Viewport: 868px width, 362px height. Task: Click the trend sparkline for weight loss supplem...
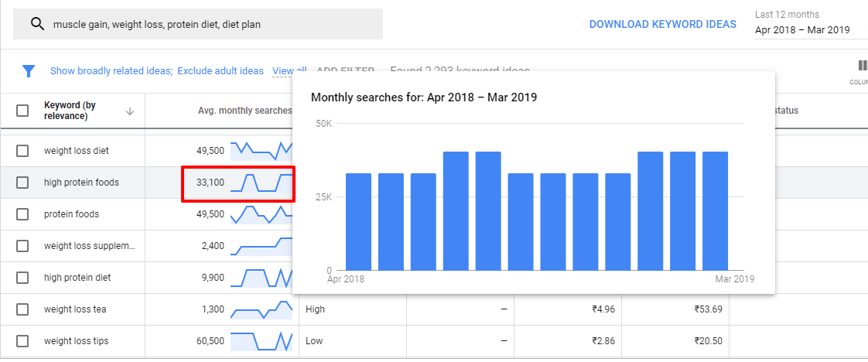pos(261,246)
